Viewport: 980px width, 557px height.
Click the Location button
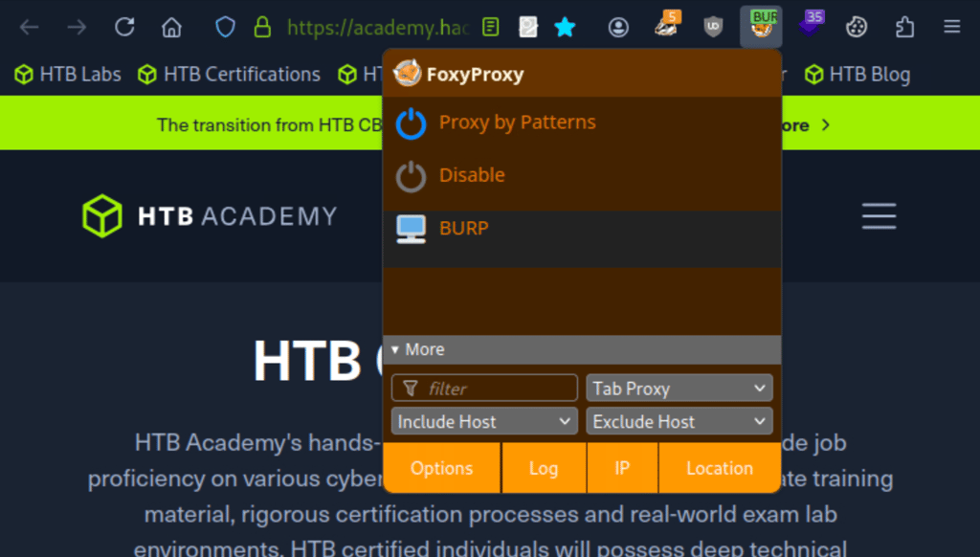click(x=720, y=468)
